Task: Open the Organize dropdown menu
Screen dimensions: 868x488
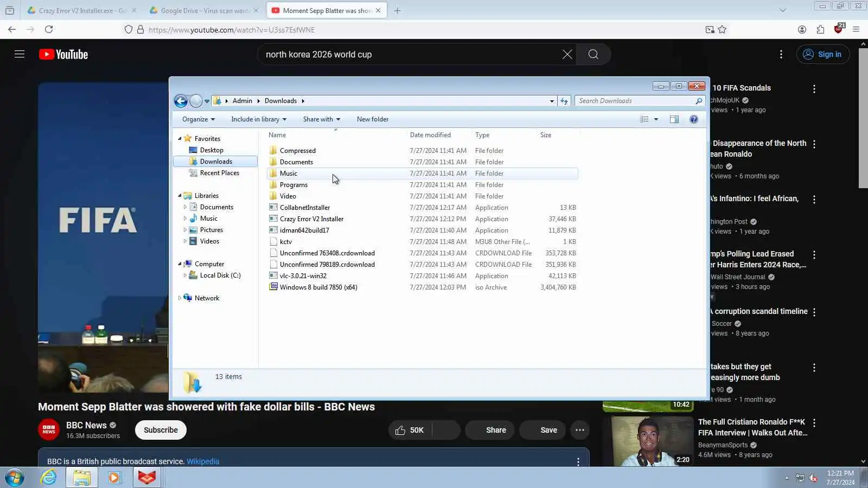Action: pos(199,119)
